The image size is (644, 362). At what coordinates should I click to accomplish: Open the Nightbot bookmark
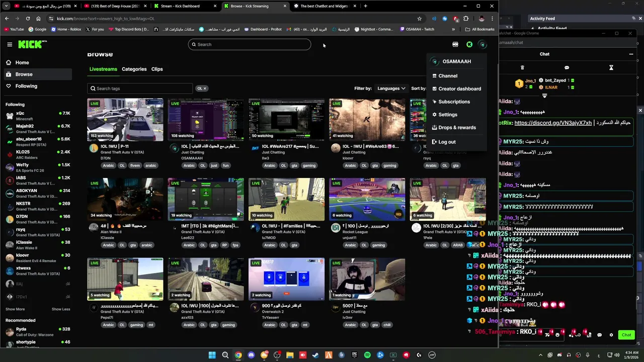click(x=374, y=29)
